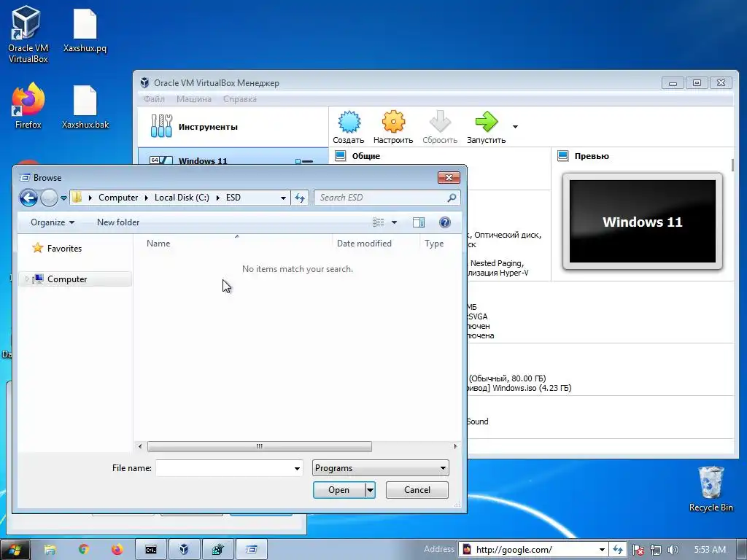747x560 pixels.
Task: Click the network tray icon
Action: pyautogui.click(x=656, y=550)
